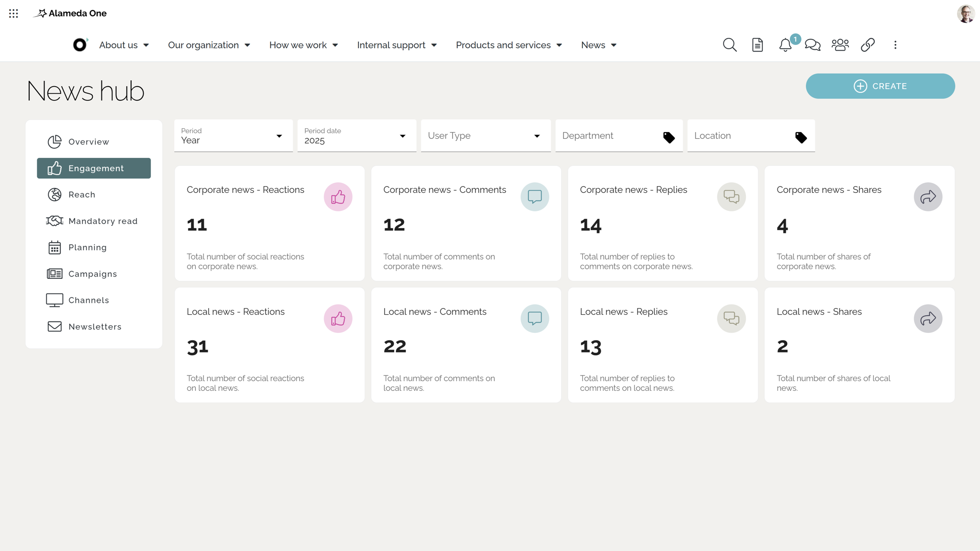
Task: Open the documents page icon
Action: (x=757, y=45)
